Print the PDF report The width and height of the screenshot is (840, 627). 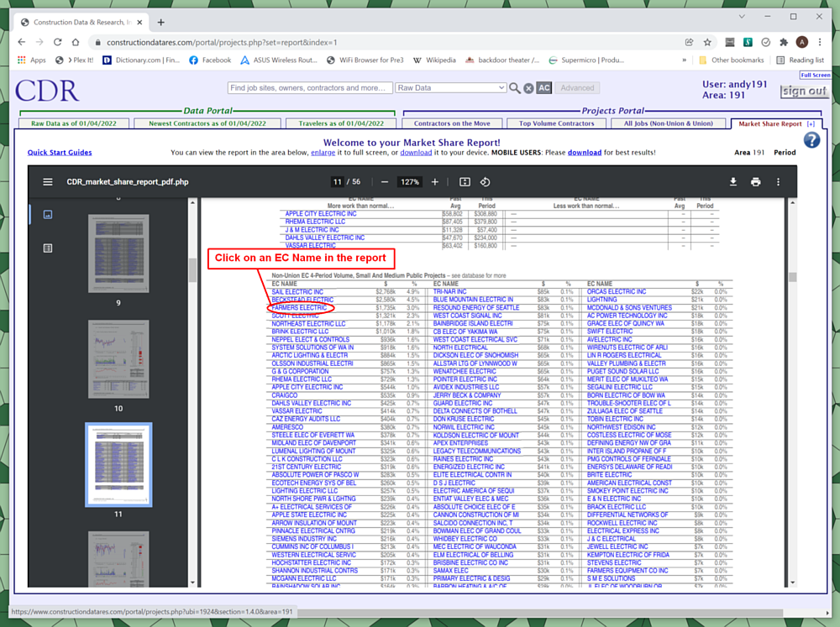coord(755,182)
